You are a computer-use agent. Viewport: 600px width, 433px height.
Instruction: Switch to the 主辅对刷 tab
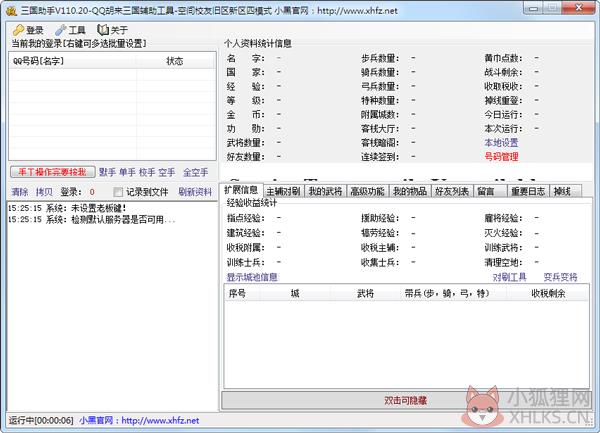[284, 191]
